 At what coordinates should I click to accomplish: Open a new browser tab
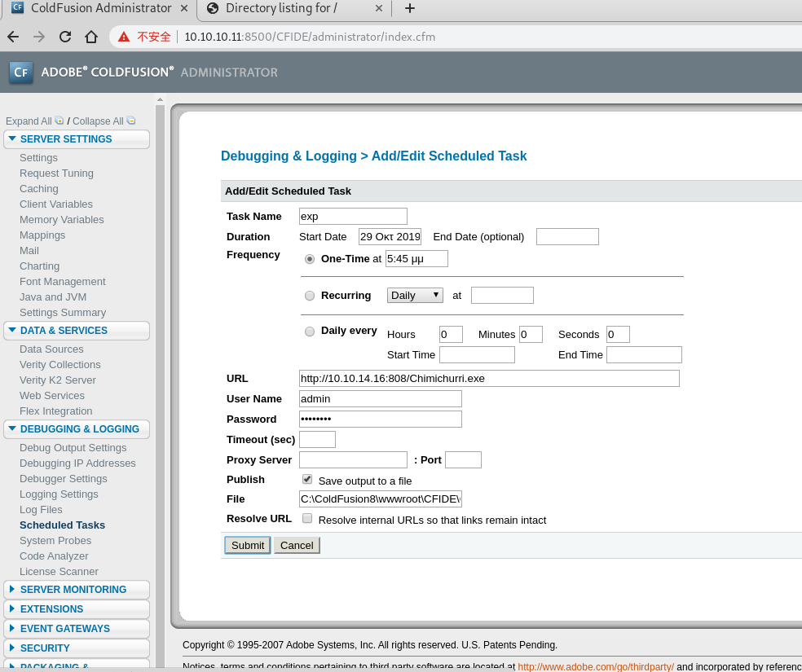point(409,9)
